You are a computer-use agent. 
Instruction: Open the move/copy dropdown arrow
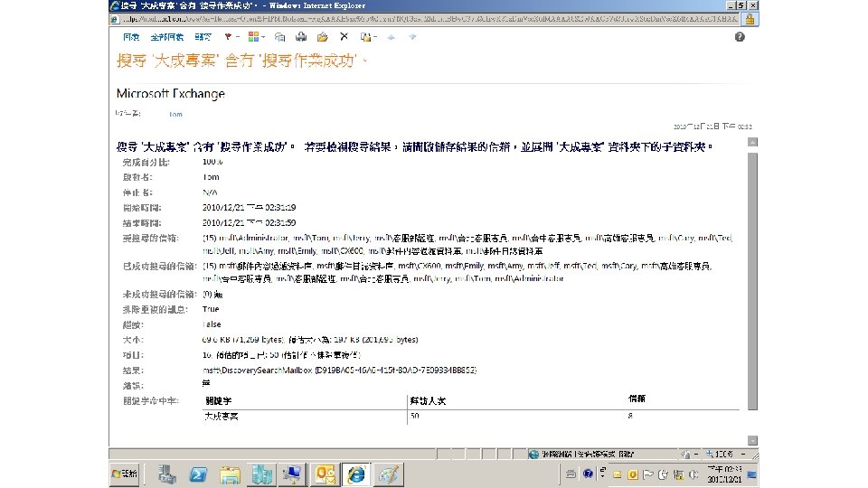[x=375, y=37]
